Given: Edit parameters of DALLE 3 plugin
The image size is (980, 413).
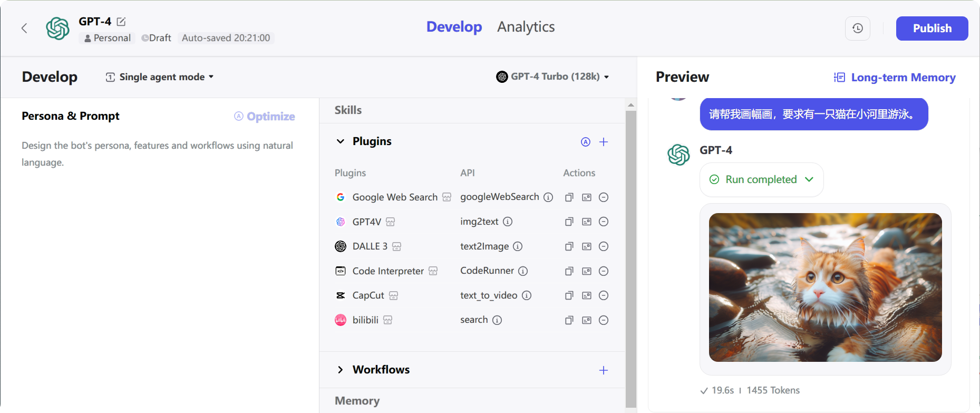Looking at the screenshot, I should [x=586, y=246].
